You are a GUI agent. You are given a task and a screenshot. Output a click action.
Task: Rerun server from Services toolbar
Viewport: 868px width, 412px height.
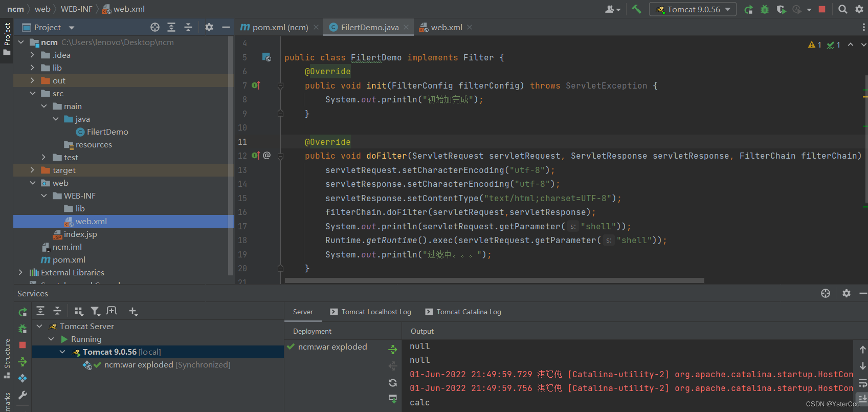click(23, 312)
